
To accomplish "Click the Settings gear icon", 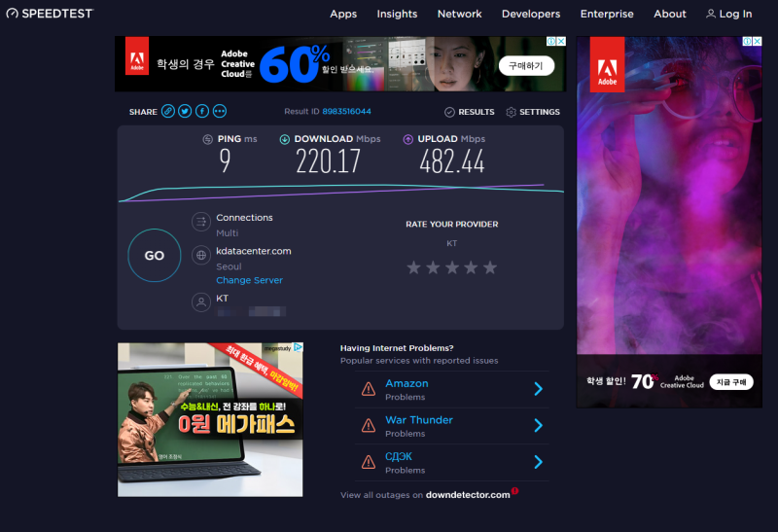I will point(512,112).
